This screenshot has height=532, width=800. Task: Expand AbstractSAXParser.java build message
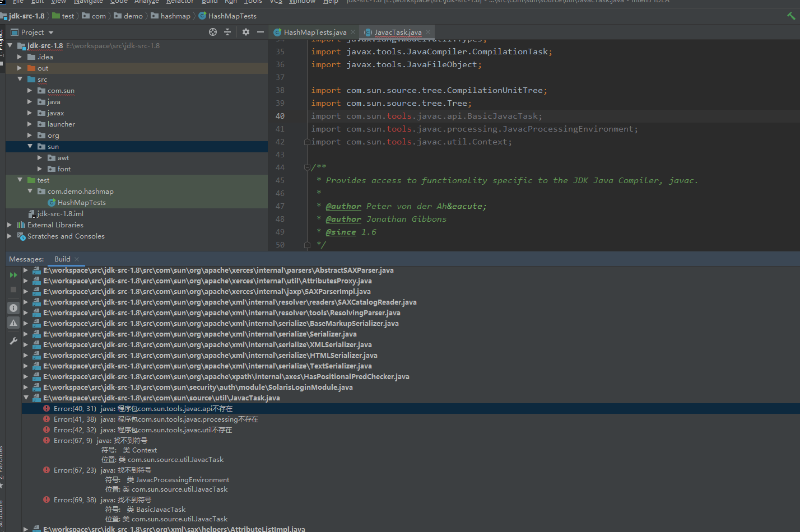tap(26, 270)
